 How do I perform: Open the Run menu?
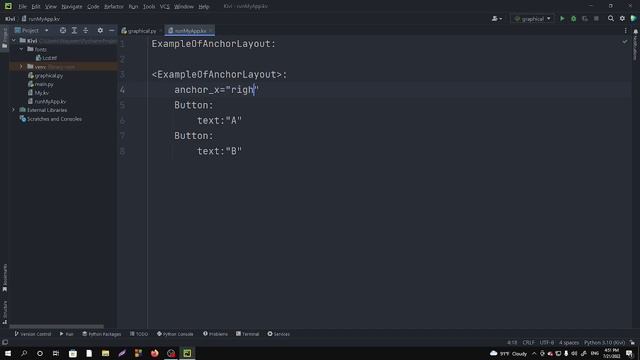133,7
